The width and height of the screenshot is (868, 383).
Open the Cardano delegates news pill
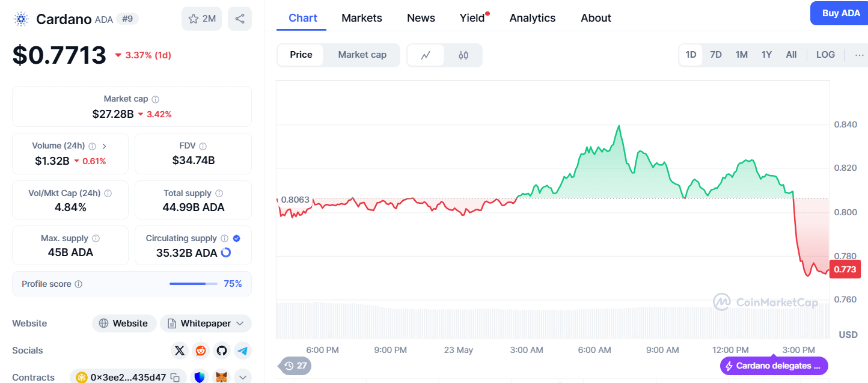774,366
